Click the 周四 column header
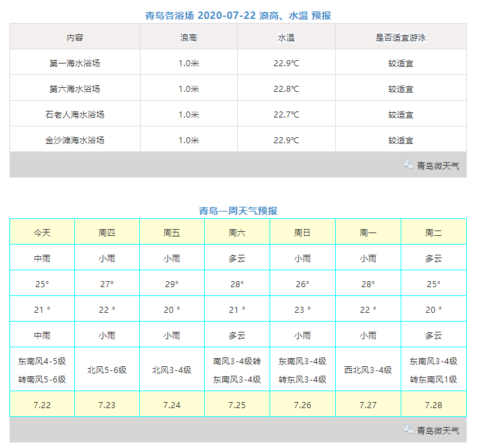 coord(107,233)
